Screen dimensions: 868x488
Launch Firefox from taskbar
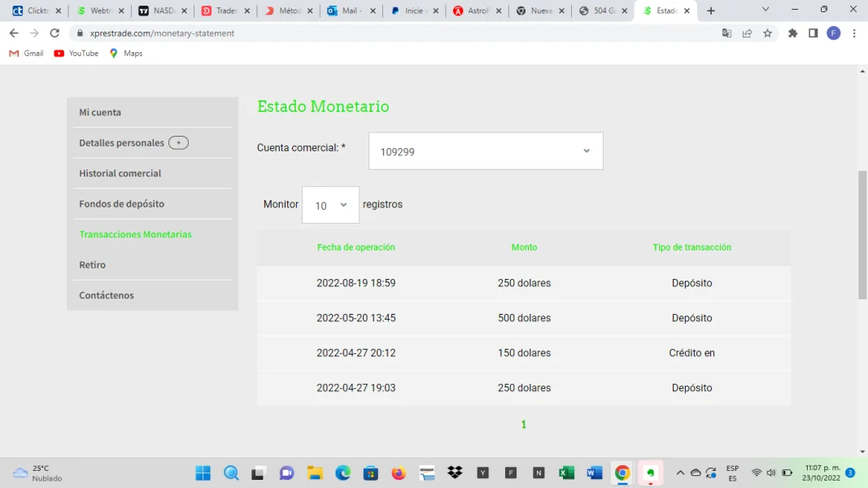click(x=399, y=473)
